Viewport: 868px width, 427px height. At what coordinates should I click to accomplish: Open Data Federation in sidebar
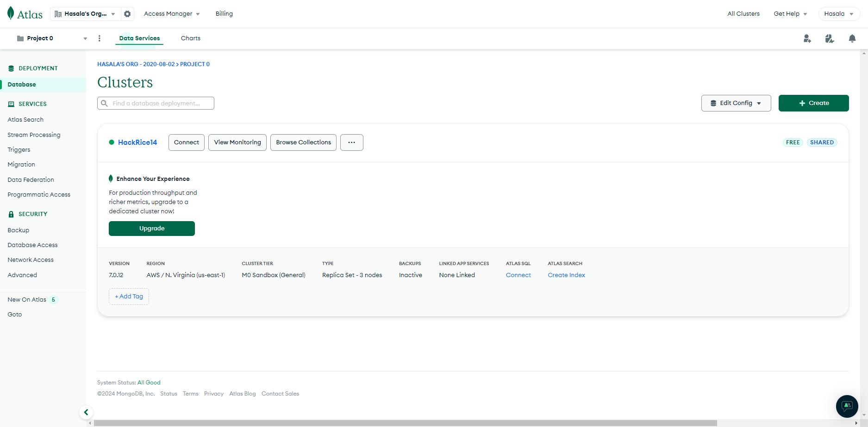click(x=31, y=180)
